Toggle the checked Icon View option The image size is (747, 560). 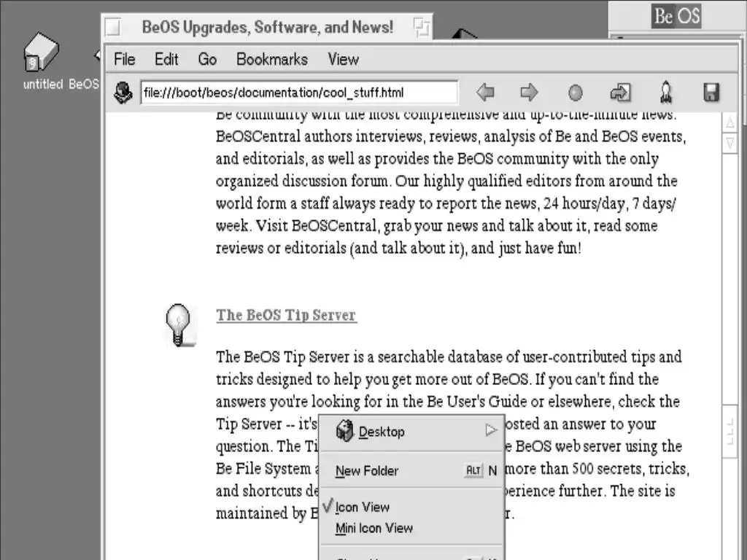(411, 507)
